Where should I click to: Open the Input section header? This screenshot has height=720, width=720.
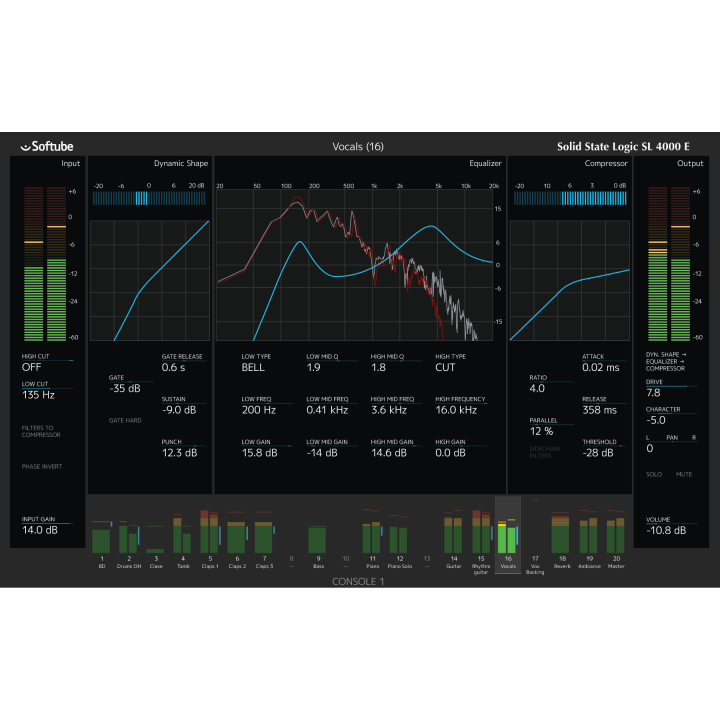71,163
